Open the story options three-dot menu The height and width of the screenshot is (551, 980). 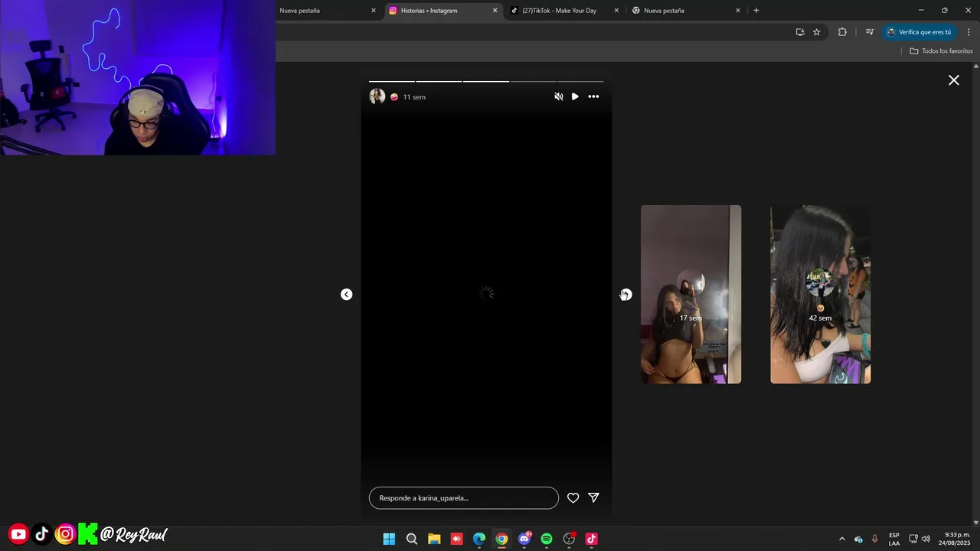point(593,96)
